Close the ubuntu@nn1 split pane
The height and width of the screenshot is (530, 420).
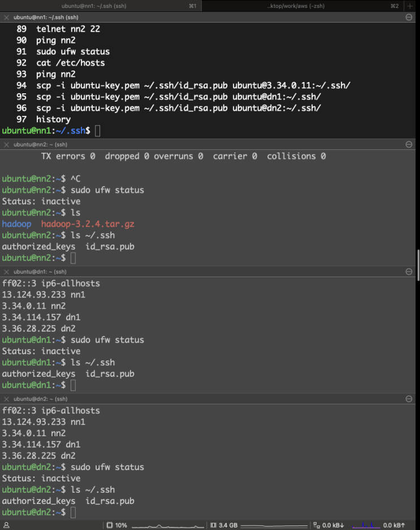pos(6,17)
